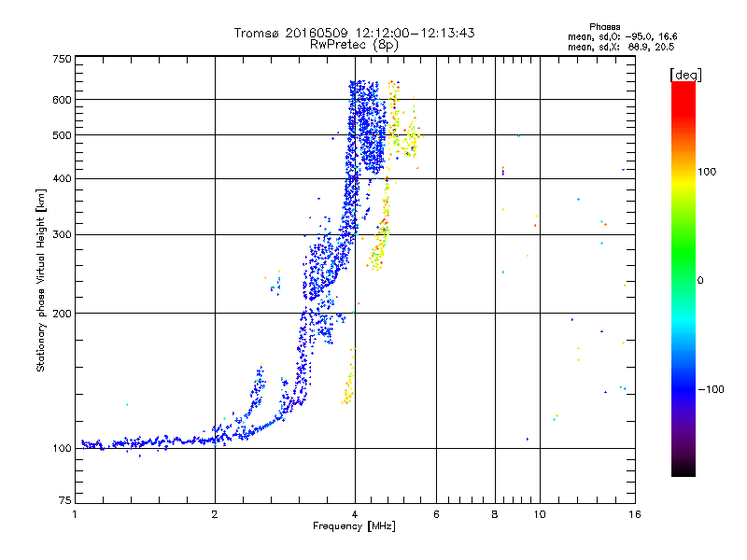This screenshot has height=560, width=747.
Task: Click the y-axis tick label '750'
Action: click(62, 59)
